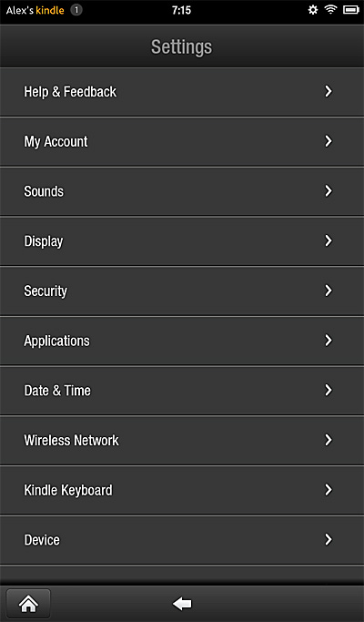
Task: Tap the Wi-Fi status icon
Action: pyautogui.click(x=330, y=10)
